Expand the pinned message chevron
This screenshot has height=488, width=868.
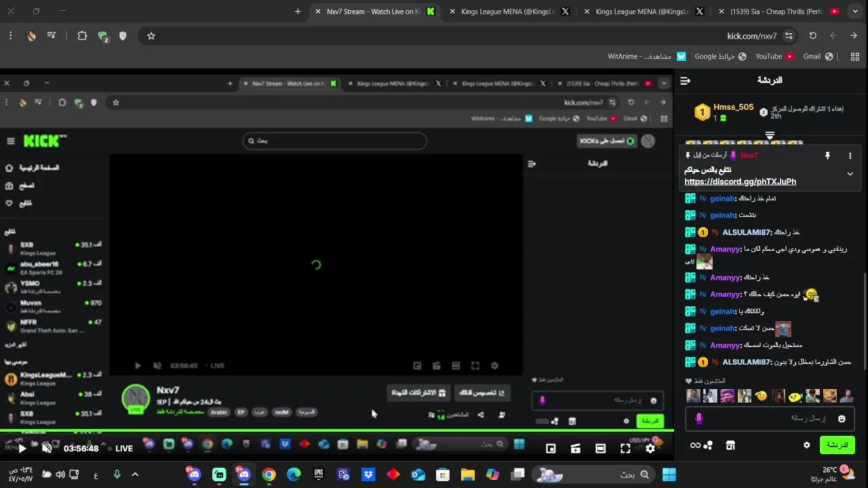coord(850,174)
